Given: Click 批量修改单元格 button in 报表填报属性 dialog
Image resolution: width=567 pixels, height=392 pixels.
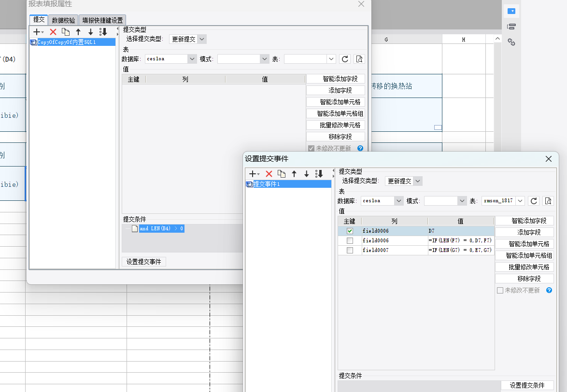Looking at the screenshot, I should click(x=336, y=125).
